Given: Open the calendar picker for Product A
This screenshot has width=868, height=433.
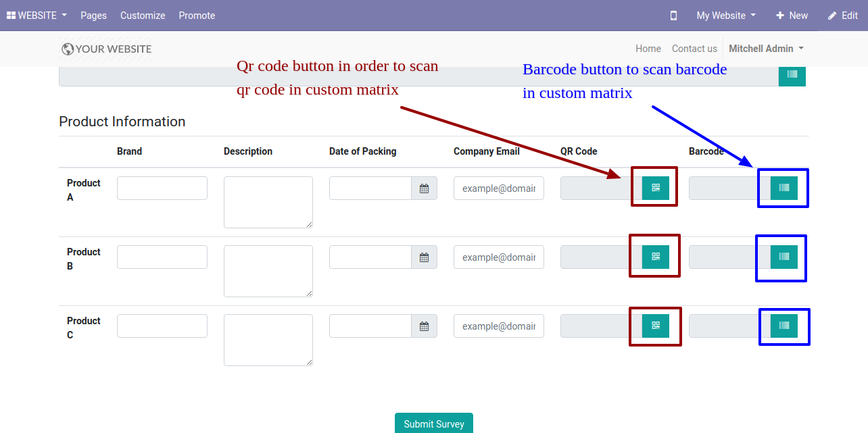Looking at the screenshot, I should tap(424, 188).
